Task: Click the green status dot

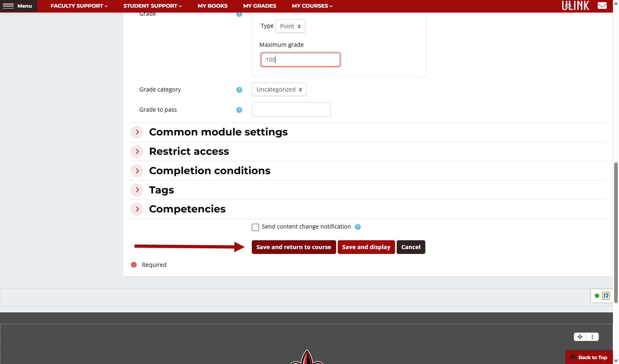Action: click(597, 296)
